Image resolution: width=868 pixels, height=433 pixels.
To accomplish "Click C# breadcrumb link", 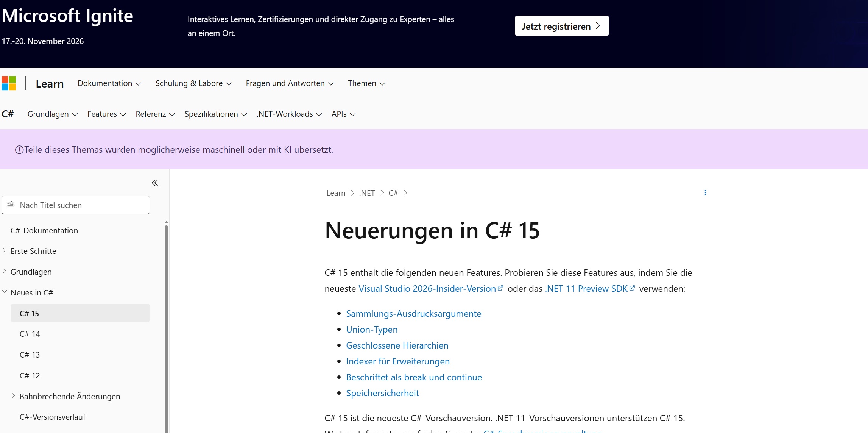I will click(x=393, y=193).
